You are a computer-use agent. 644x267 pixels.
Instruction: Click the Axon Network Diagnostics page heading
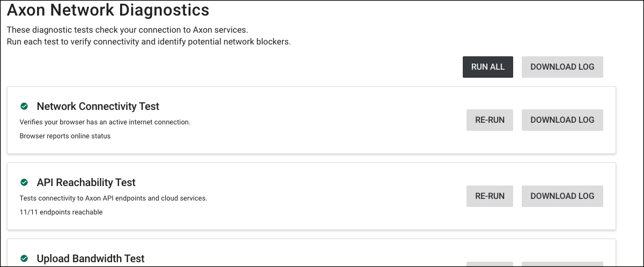[108, 10]
